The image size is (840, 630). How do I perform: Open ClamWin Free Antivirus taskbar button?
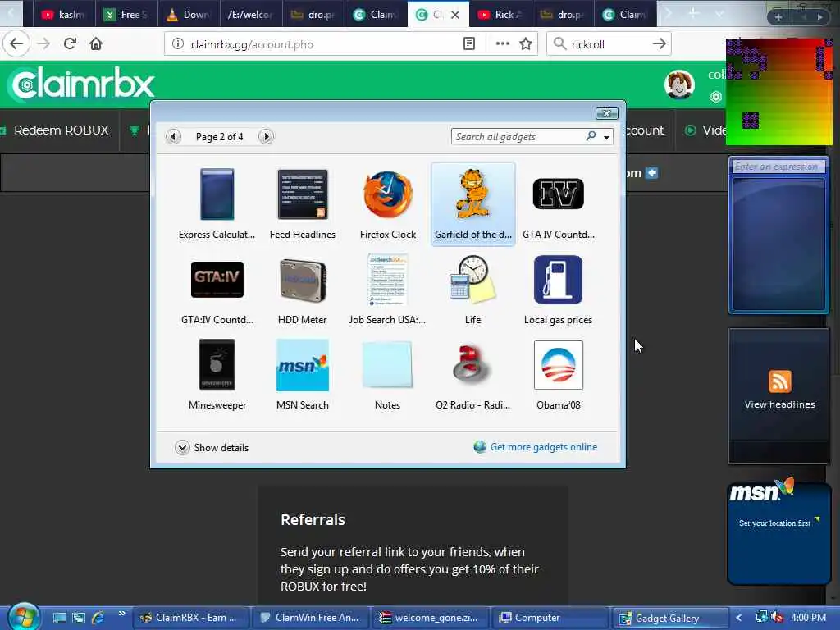pos(310,618)
